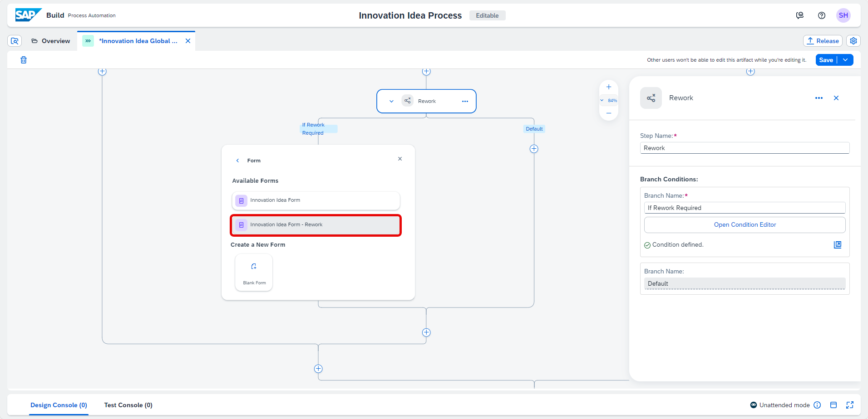Click the SAP logo
Viewport: 868px width, 419px height.
tap(28, 15)
